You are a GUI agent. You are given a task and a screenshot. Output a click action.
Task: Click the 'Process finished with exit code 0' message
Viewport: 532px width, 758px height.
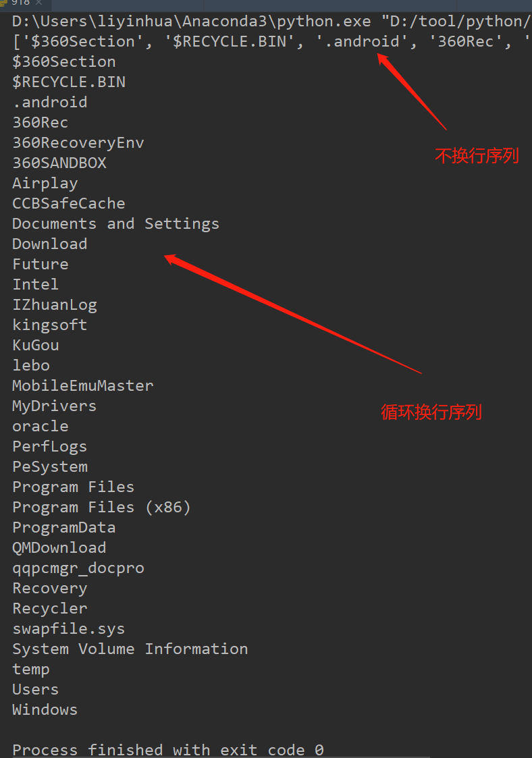[168, 750]
